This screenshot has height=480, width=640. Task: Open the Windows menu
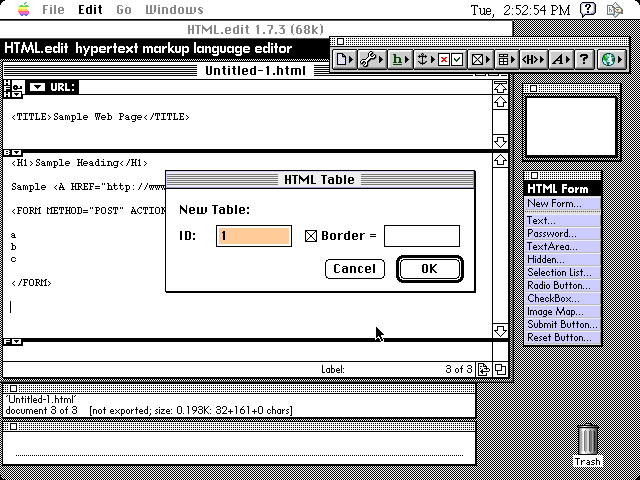(x=174, y=10)
